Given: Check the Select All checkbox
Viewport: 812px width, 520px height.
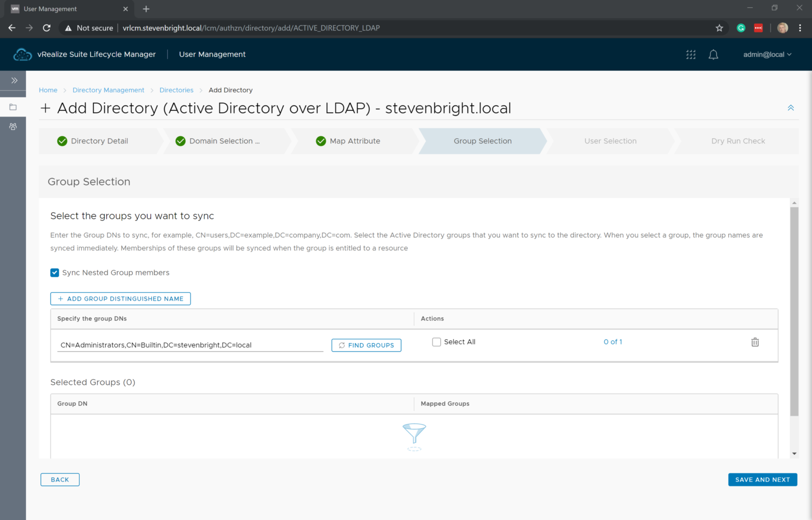Looking at the screenshot, I should point(436,342).
